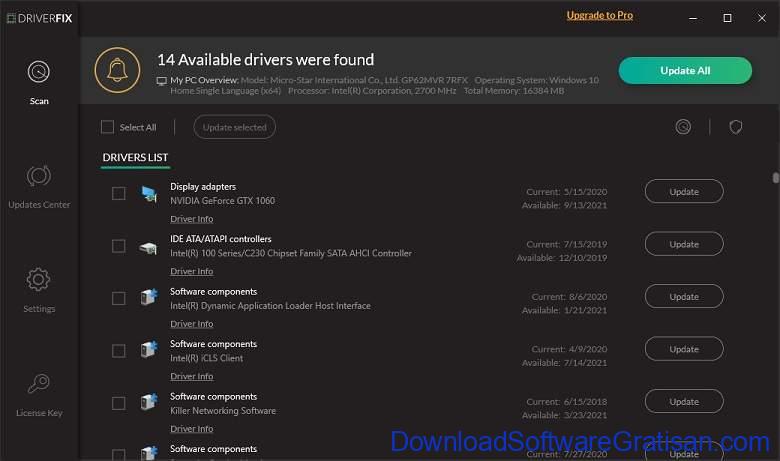Open the Scan section icon

tap(39, 72)
